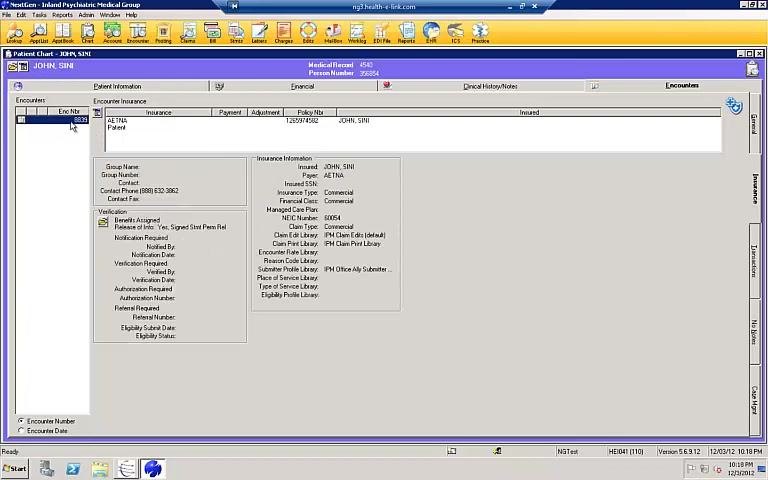Click the Bill toolbar icon
Image resolution: width=768 pixels, height=480 pixels.
pyautogui.click(x=213, y=33)
